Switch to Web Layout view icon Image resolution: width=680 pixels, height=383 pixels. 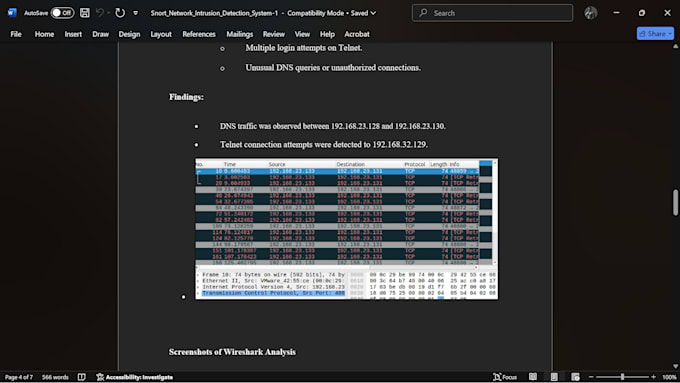tap(575, 377)
